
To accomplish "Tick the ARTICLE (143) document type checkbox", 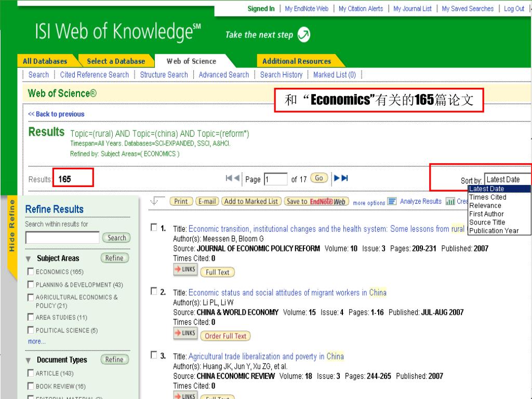I will coord(31,374).
